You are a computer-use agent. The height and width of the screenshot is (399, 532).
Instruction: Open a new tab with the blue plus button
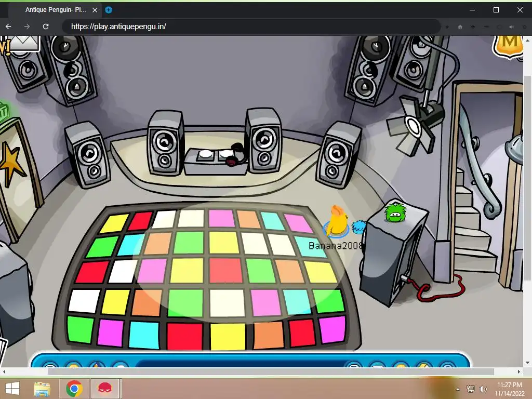(109, 10)
